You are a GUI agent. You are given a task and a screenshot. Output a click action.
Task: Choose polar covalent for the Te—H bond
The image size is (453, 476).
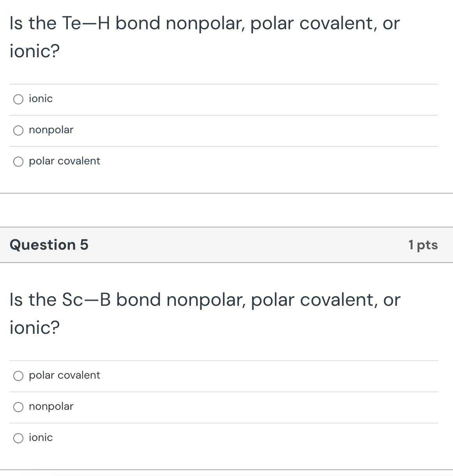pyautogui.click(x=18, y=161)
